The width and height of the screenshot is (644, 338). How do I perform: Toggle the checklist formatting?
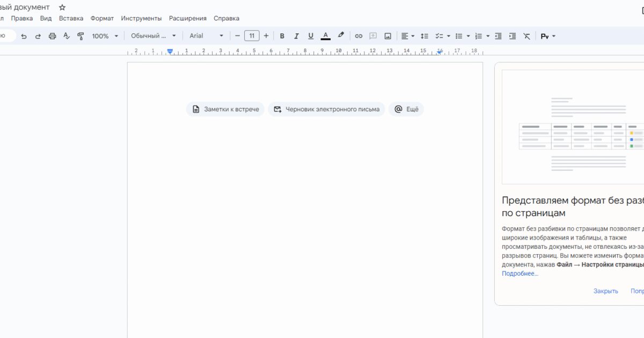[x=440, y=35]
